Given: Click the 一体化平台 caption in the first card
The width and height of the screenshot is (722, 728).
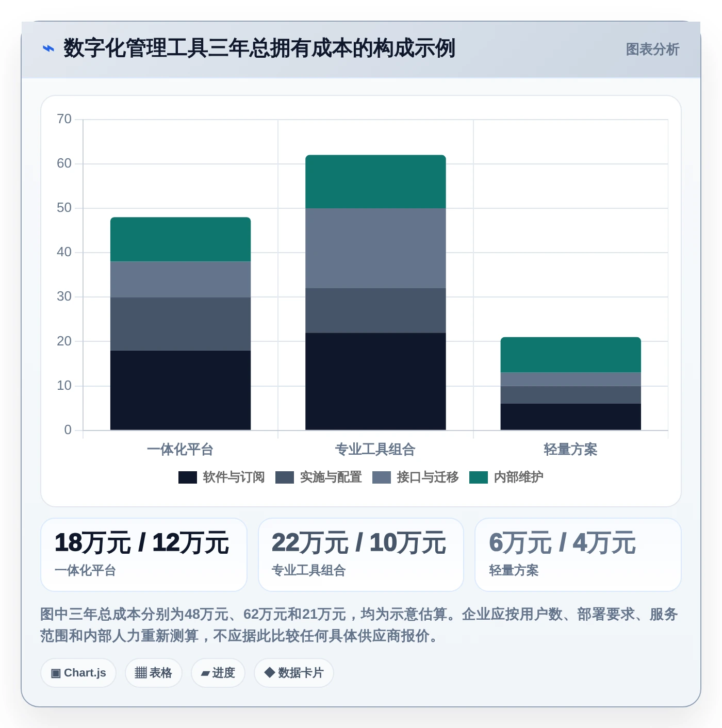Looking at the screenshot, I should (x=86, y=570).
